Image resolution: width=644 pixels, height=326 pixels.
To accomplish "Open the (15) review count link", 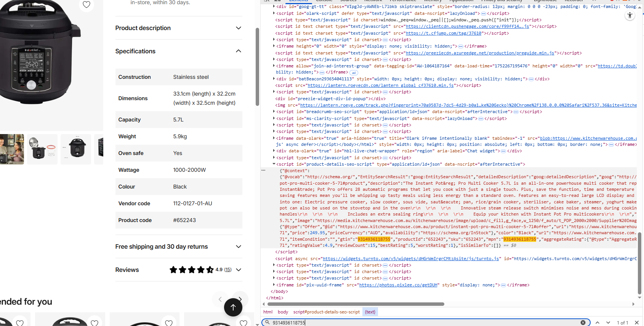I will pos(228,270).
